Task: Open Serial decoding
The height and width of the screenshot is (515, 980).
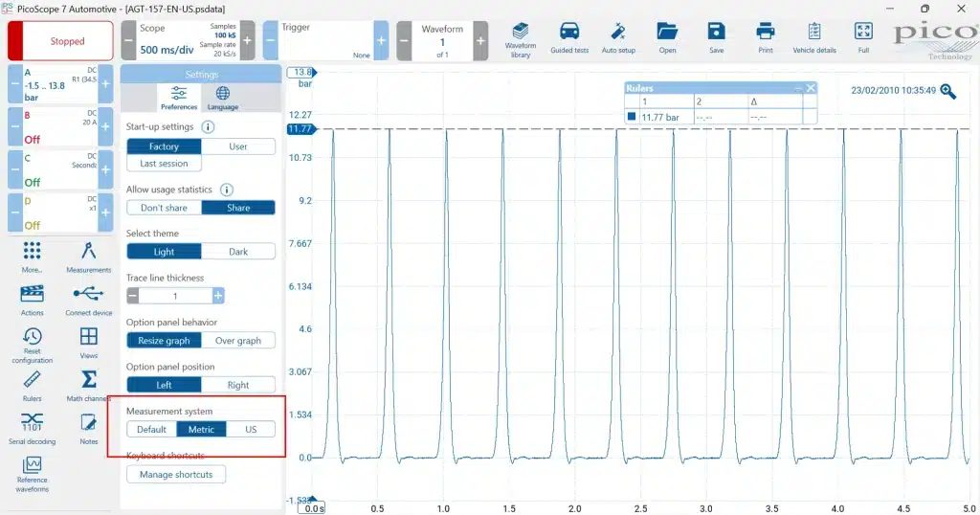Action: (32, 429)
